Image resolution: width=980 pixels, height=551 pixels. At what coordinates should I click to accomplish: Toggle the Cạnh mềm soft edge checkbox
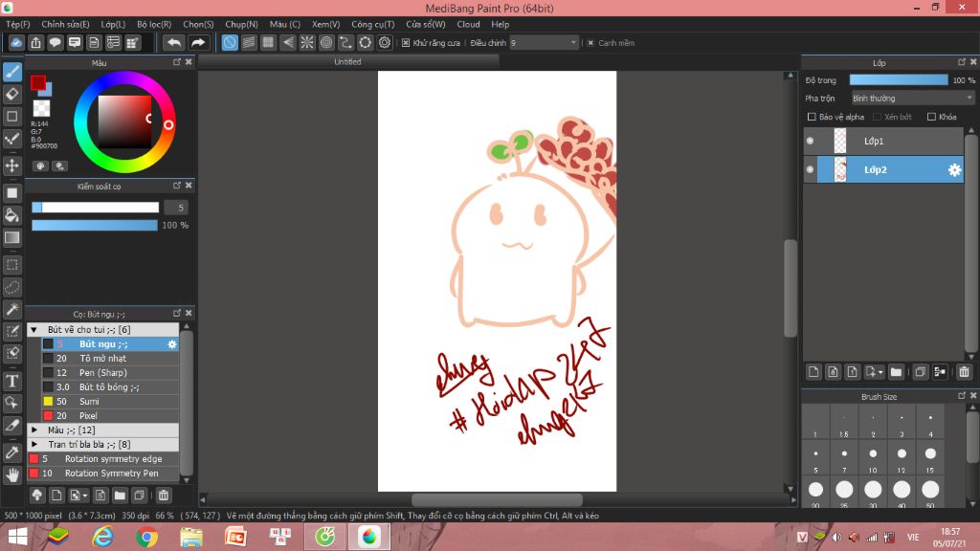pyautogui.click(x=590, y=43)
